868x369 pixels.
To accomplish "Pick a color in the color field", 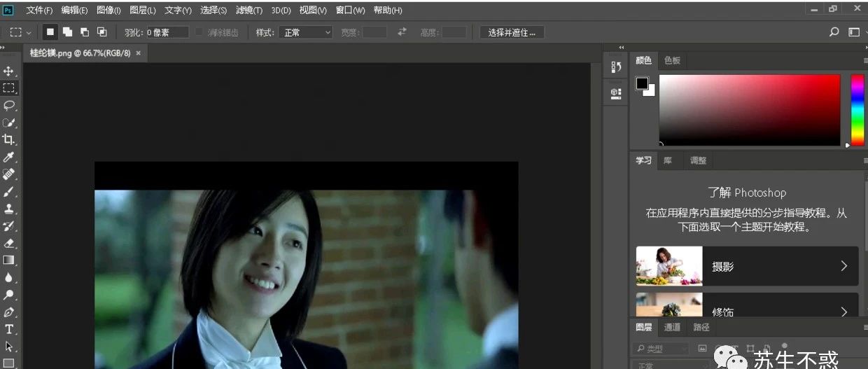I will 749,110.
